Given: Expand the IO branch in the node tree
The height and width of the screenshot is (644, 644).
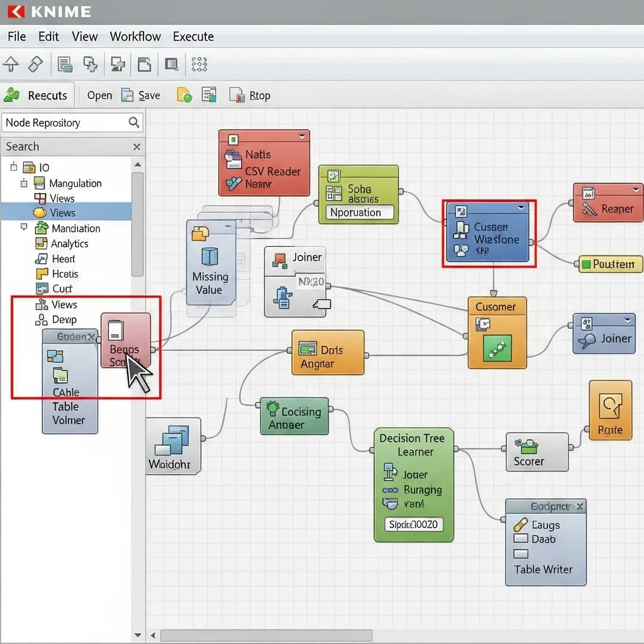Looking at the screenshot, I should click(14, 168).
